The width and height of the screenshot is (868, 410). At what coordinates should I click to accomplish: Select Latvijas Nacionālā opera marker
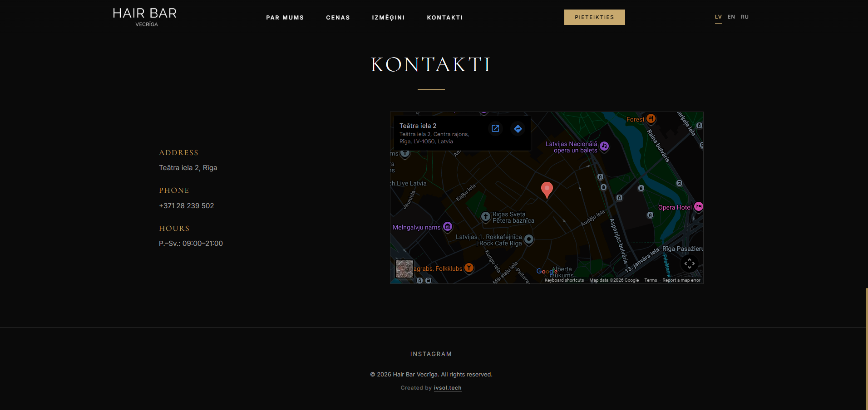604,146
